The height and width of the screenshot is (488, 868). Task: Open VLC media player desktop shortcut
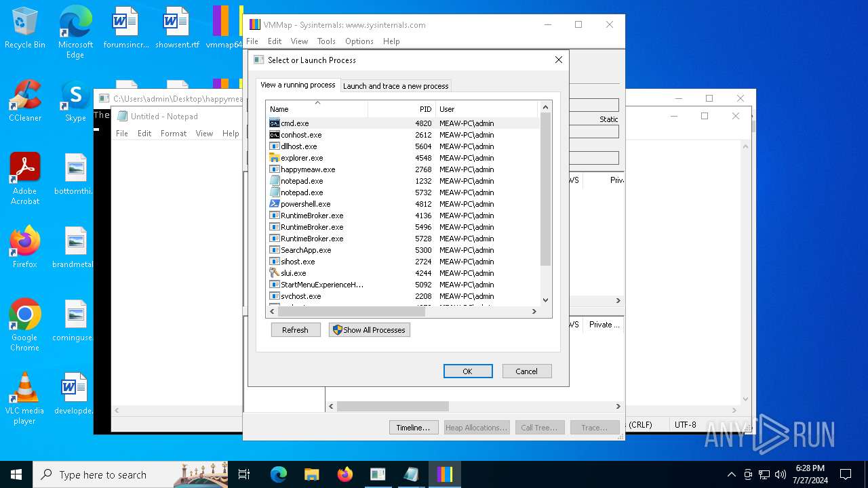(x=25, y=399)
